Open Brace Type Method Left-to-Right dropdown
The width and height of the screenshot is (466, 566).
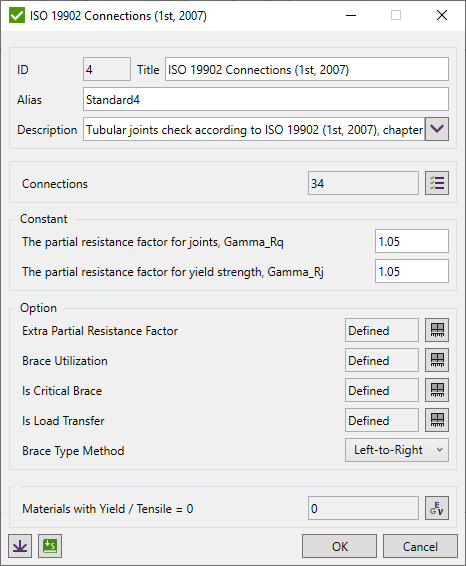pos(397,450)
